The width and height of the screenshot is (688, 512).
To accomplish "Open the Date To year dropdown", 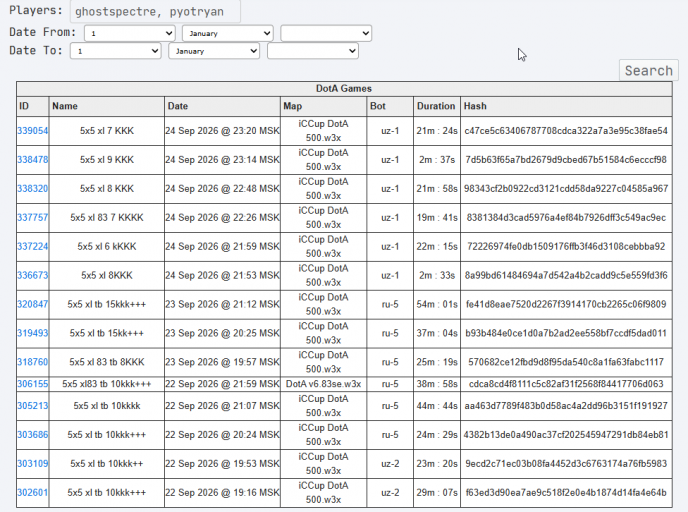I will 312,51.
